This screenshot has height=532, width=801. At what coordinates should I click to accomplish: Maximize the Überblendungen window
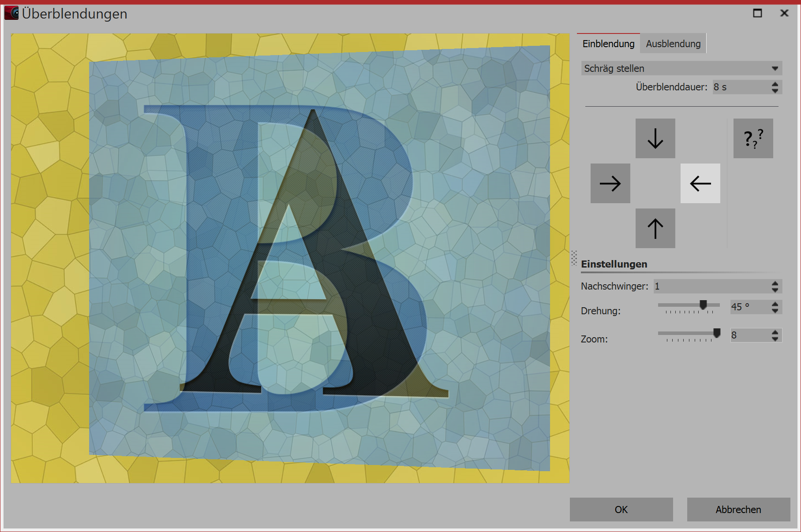pos(757,13)
